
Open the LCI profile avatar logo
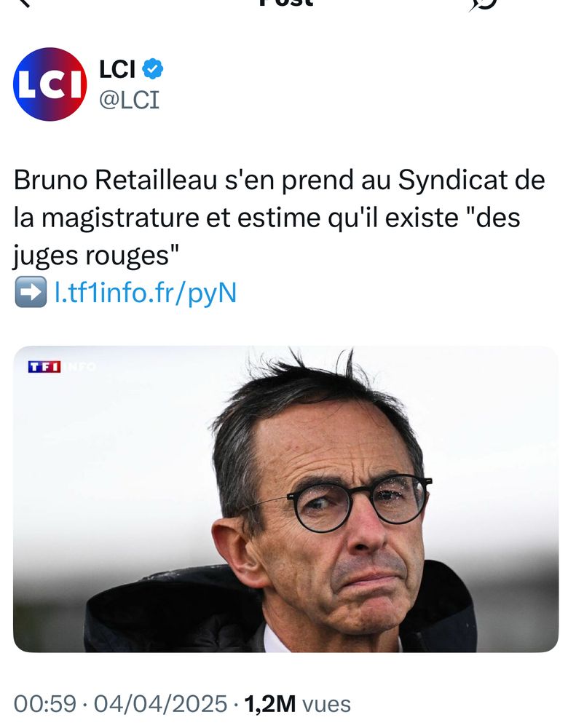(50, 84)
